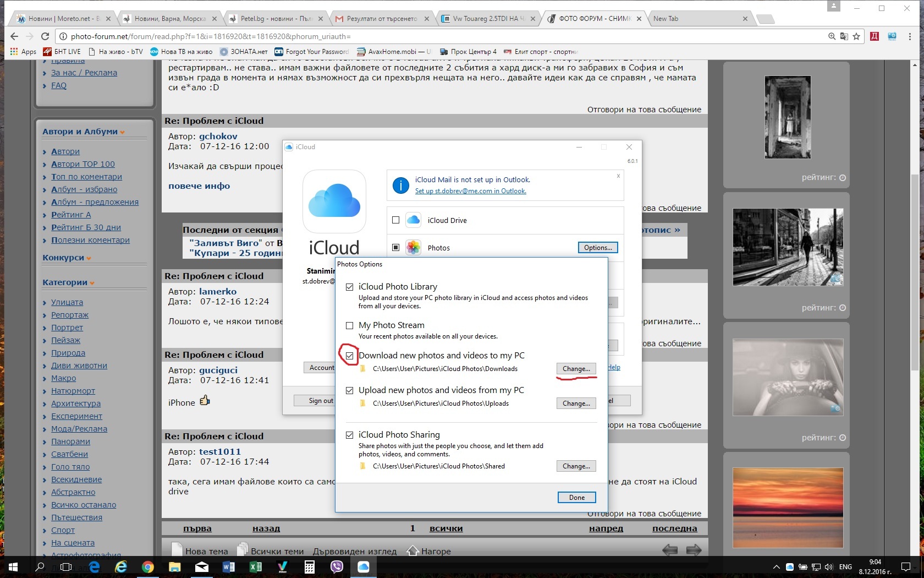Click Change for the Uploads folder
The height and width of the screenshot is (578, 924).
click(576, 403)
